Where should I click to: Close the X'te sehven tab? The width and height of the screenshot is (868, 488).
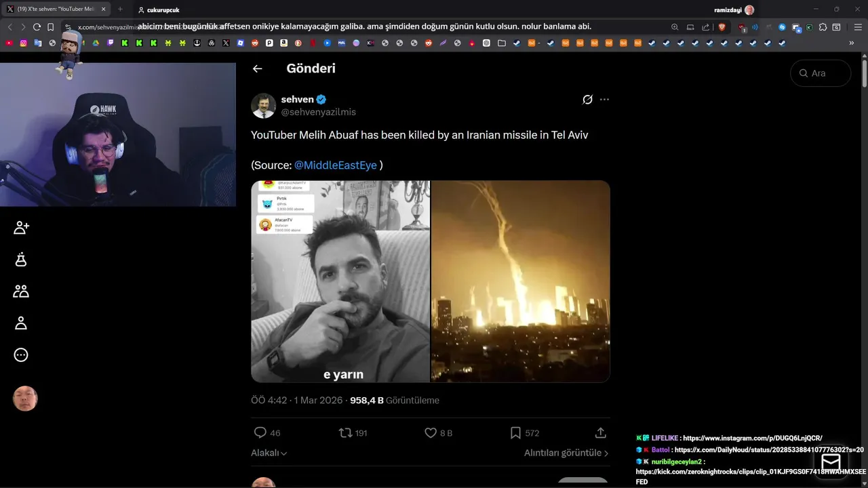click(x=103, y=9)
